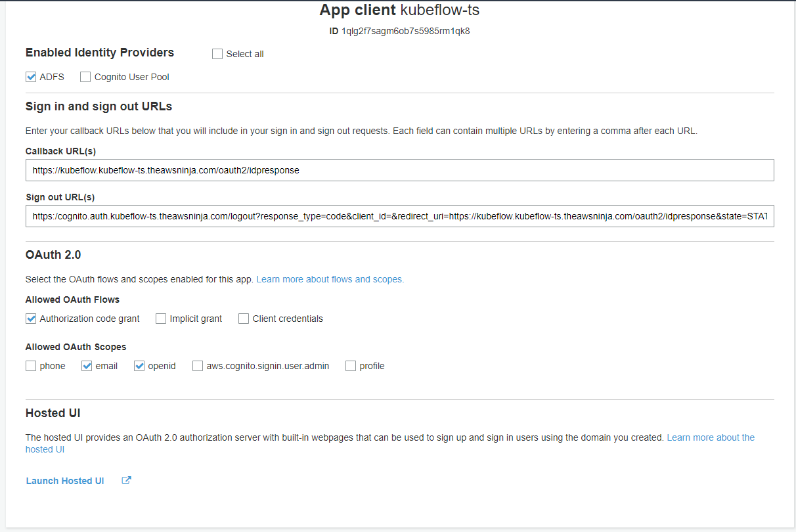Enable the Cognito User Pool identity provider
The height and width of the screenshot is (532, 796).
coord(85,77)
